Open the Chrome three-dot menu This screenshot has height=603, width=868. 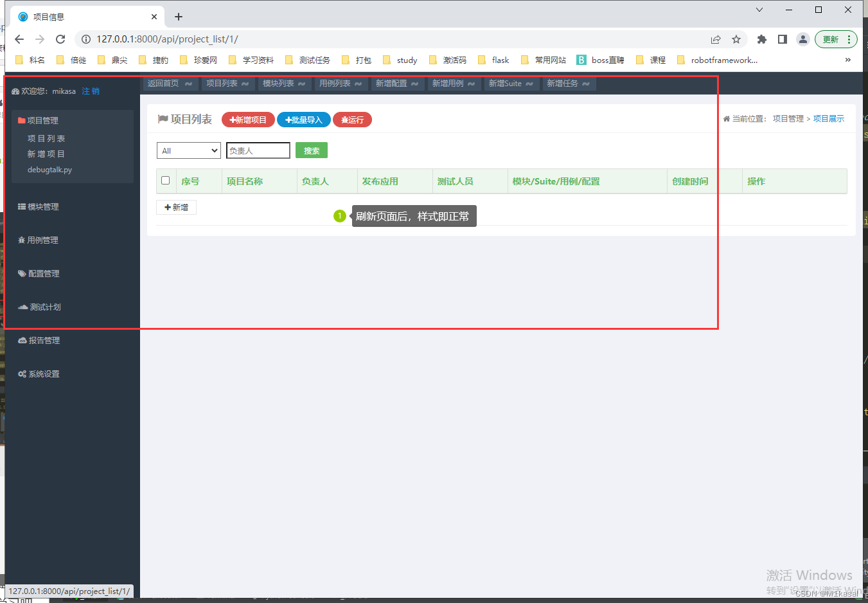(849, 39)
